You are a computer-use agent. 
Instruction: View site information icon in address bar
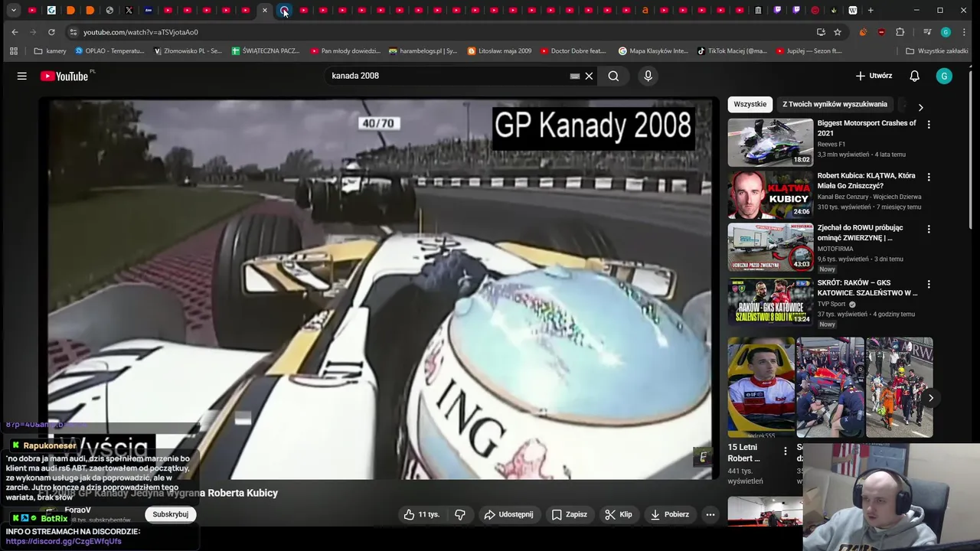[x=73, y=32]
